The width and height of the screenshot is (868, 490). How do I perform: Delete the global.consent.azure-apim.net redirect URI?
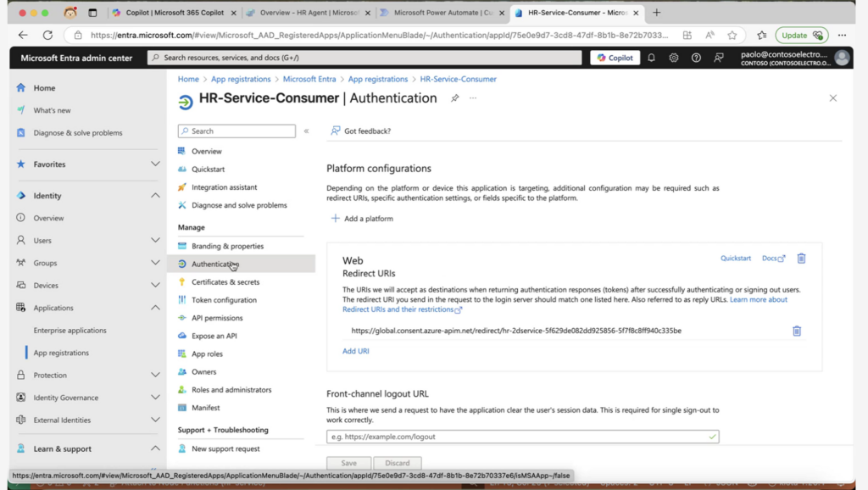point(797,331)
